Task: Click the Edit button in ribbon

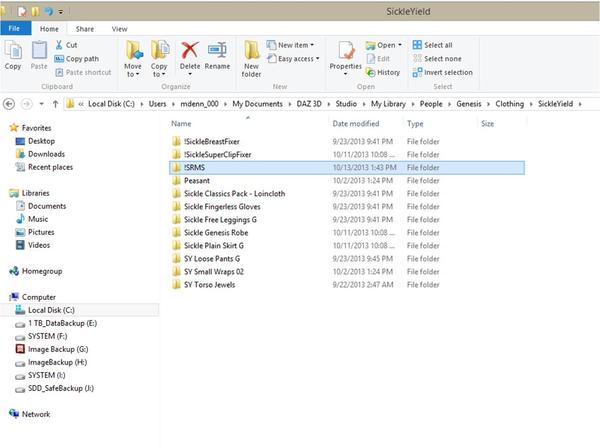Action: pos(378,59)
